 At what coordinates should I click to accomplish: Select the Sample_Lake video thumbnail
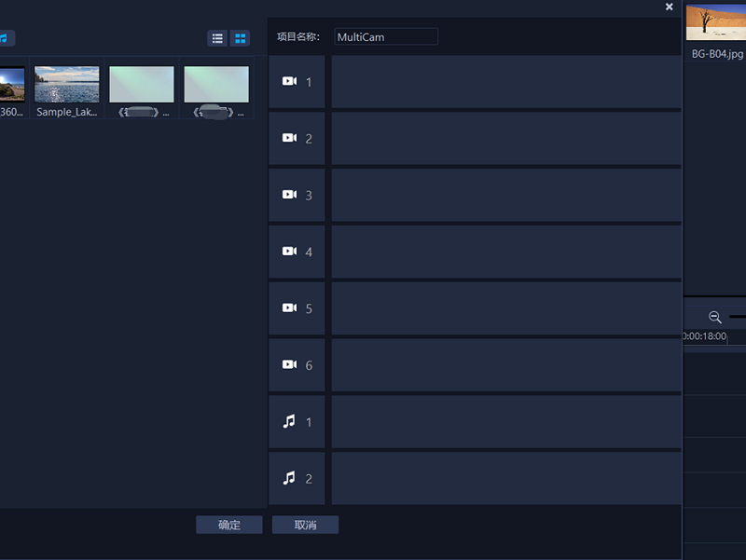[x=66, y=84]
